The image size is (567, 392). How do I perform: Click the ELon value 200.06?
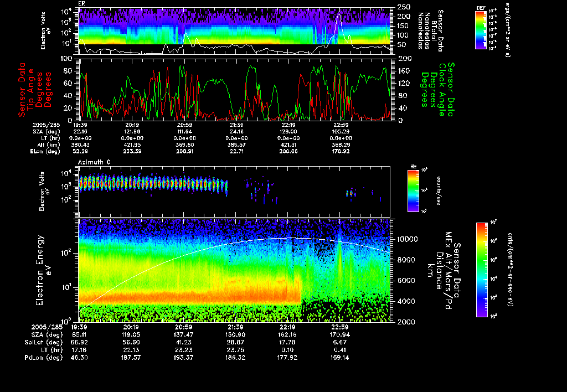(x=288, y=152)
